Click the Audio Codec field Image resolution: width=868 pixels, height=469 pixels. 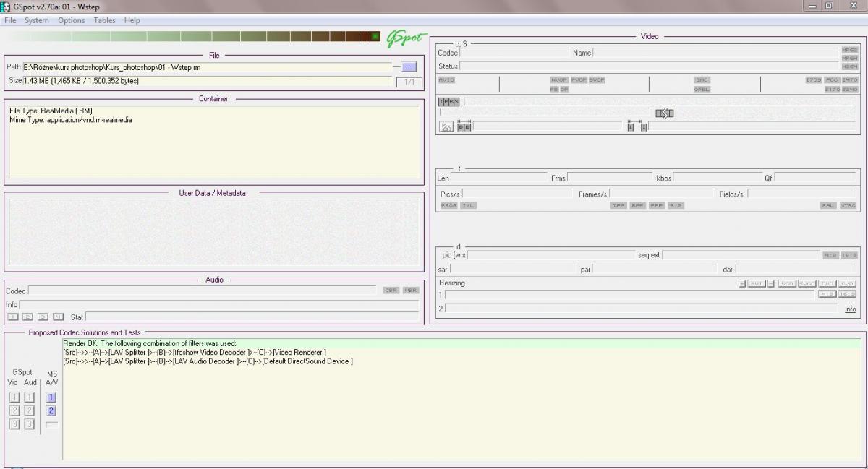click(x=202, y=291)
